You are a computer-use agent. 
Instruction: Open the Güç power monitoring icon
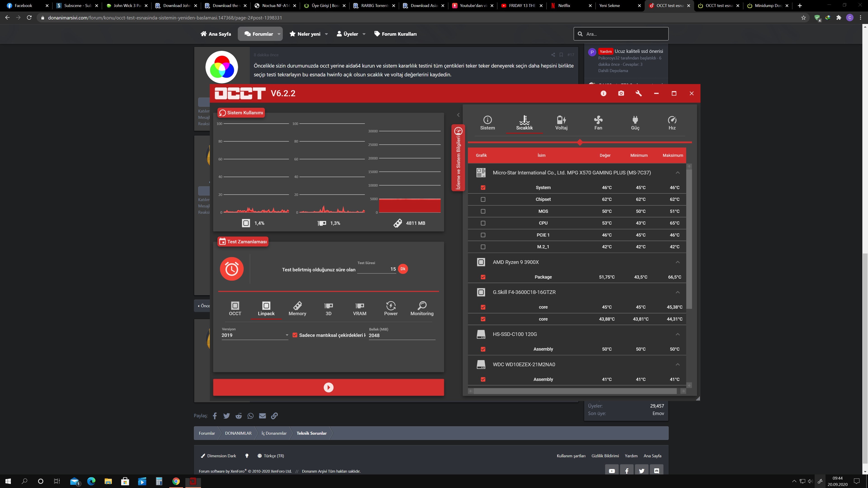635,123
